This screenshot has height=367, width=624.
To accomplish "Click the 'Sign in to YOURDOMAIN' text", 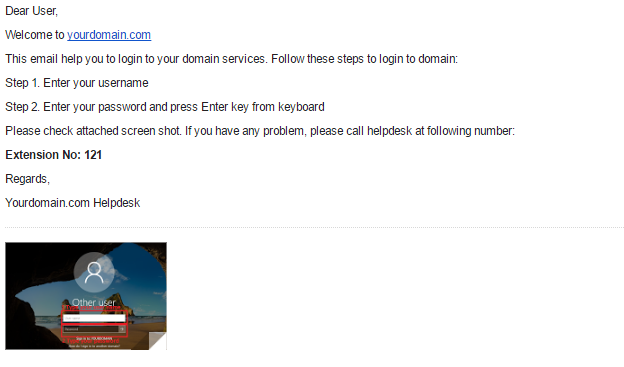I will (94, 338).
